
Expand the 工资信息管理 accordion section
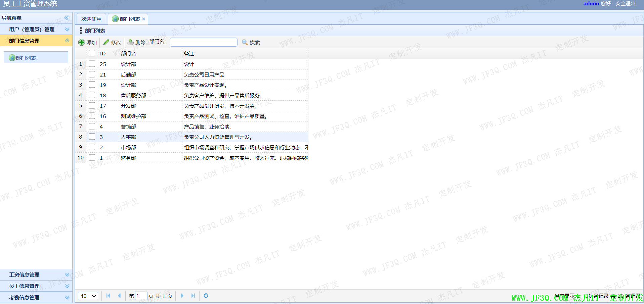[x=67, y=274]
